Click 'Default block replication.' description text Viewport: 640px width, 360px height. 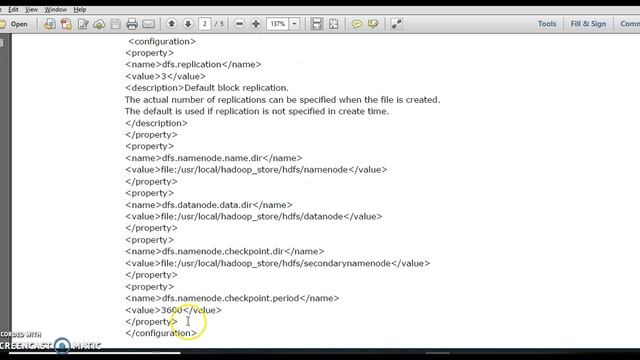(x=236, y=88)
